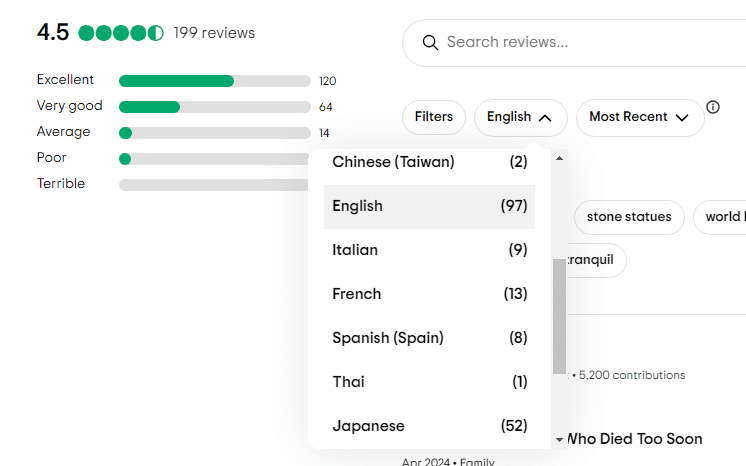Image resolution: width=746 pixels, height=466 pixels.
Task: Click the info icon beside Most Recent
Action: (713, 107)
